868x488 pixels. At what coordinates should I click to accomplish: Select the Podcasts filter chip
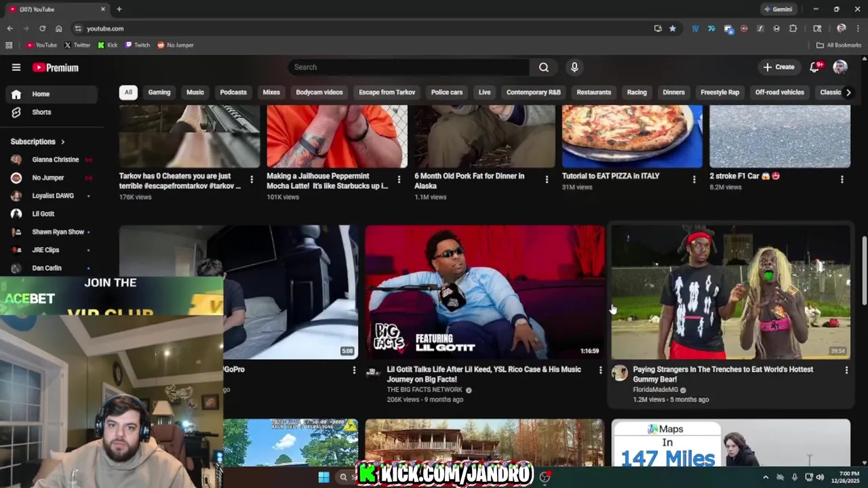(233, 92)
